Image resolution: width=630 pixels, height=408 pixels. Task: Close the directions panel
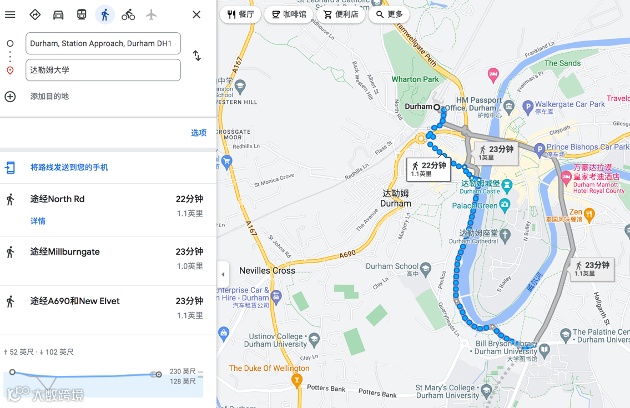point(196,15)
